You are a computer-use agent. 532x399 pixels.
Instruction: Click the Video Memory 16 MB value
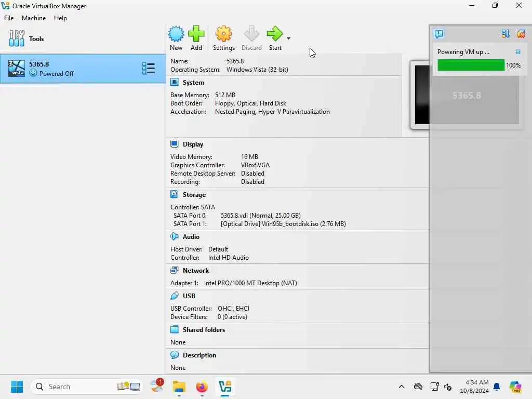pyautogui.click(x=249, y=157)
